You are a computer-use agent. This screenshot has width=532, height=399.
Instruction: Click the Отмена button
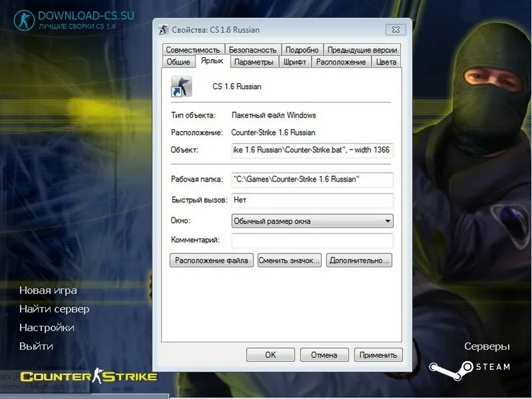click(x=325, y=354)
